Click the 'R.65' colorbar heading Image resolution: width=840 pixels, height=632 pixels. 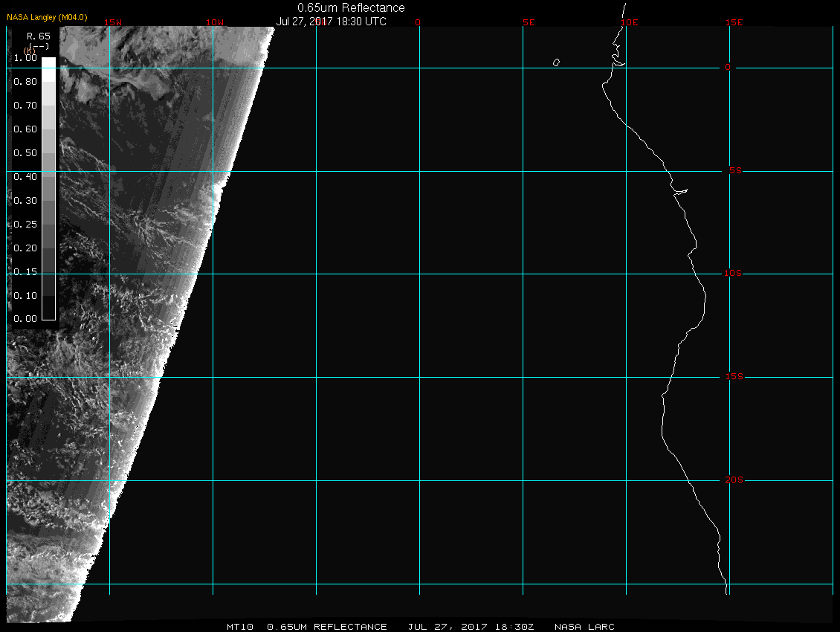coord(39,36)
